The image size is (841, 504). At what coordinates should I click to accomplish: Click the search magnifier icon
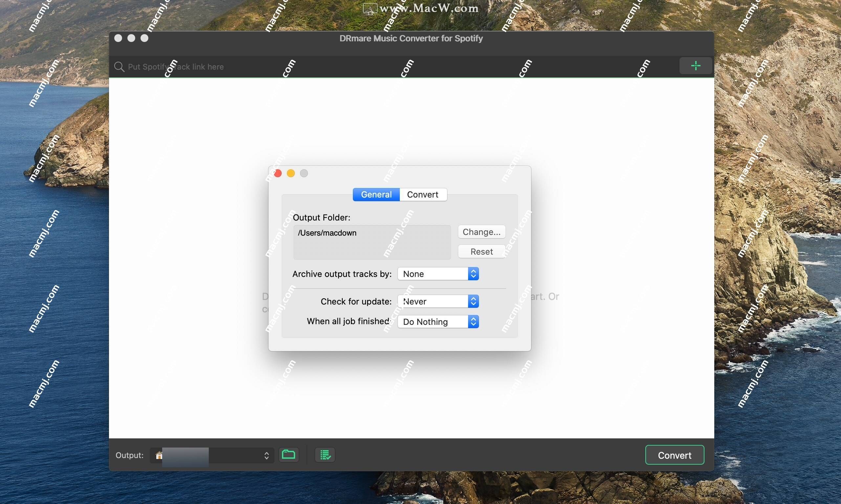tap(119, 67)
